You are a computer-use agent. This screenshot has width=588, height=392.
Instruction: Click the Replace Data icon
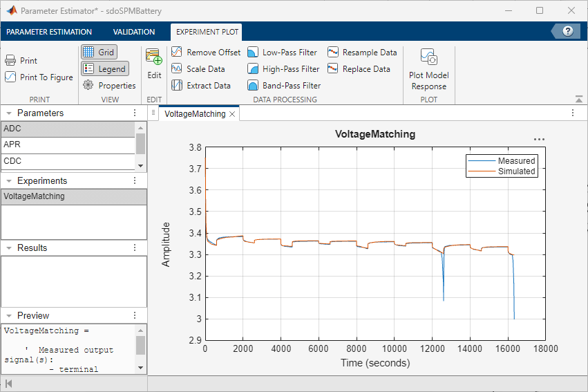click(333, 68)
